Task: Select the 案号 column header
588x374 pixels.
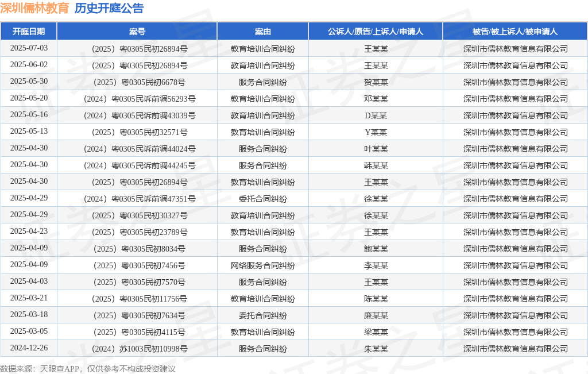Action: (x=137, y=32)
